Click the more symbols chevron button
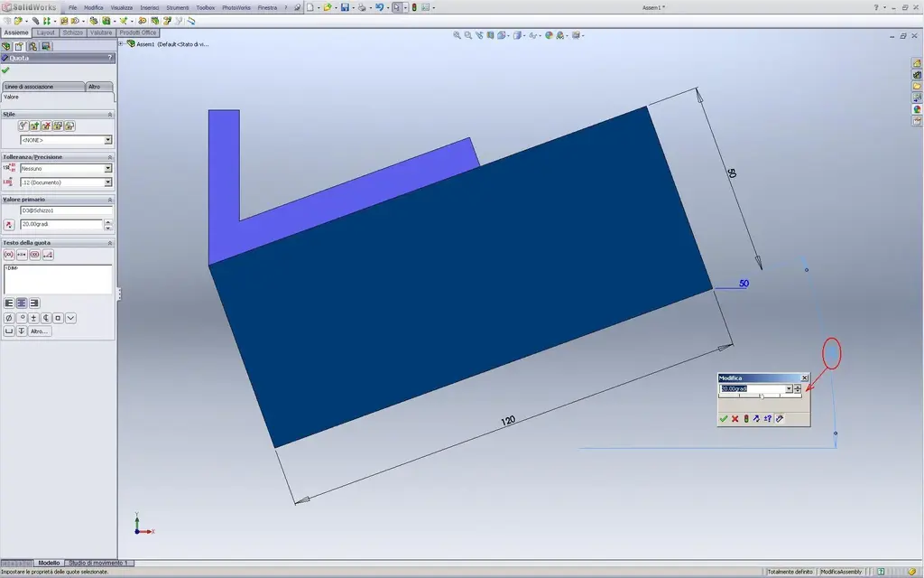924x578 pixels. [x=70, y=318]
